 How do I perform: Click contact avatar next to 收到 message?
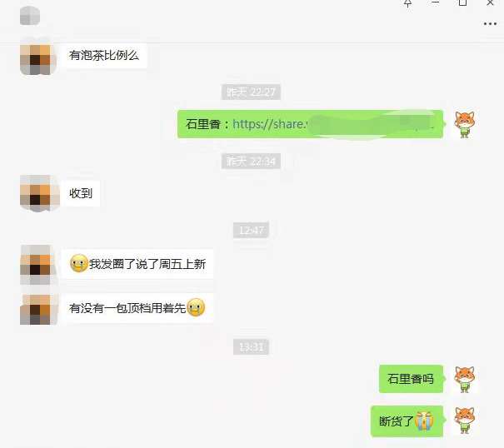click(39, 193)
